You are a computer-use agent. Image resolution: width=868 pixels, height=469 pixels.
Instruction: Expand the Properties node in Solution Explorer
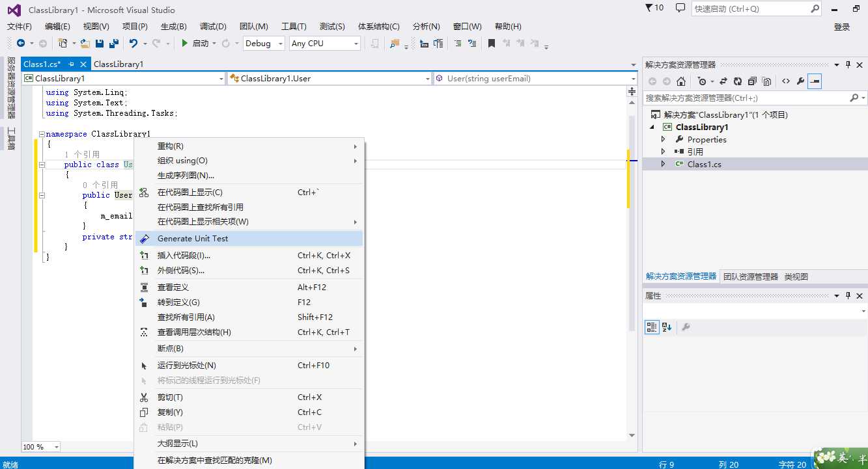pos(664,139)
